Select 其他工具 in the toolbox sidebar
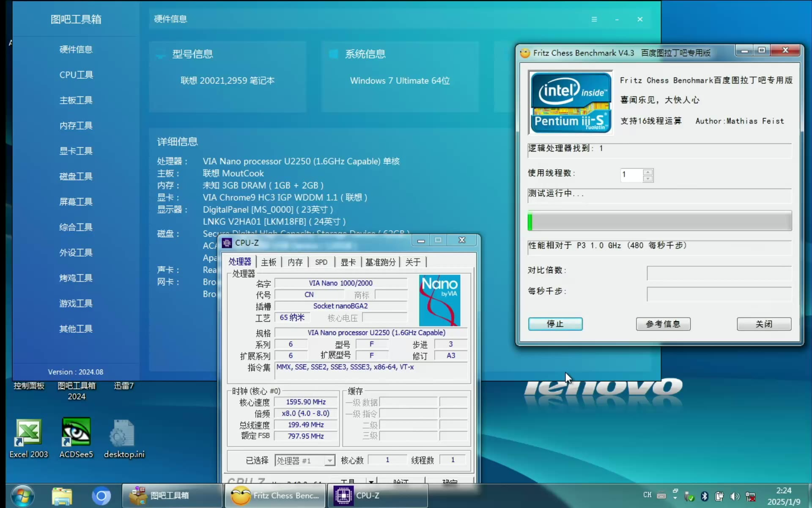Image resolution: width=812 pixels, height=508 pixels. click(x=76, y=329)
